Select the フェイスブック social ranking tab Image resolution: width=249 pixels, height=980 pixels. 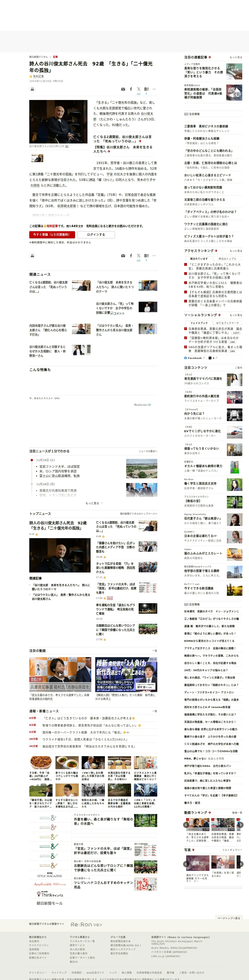(x=199, y=323)
